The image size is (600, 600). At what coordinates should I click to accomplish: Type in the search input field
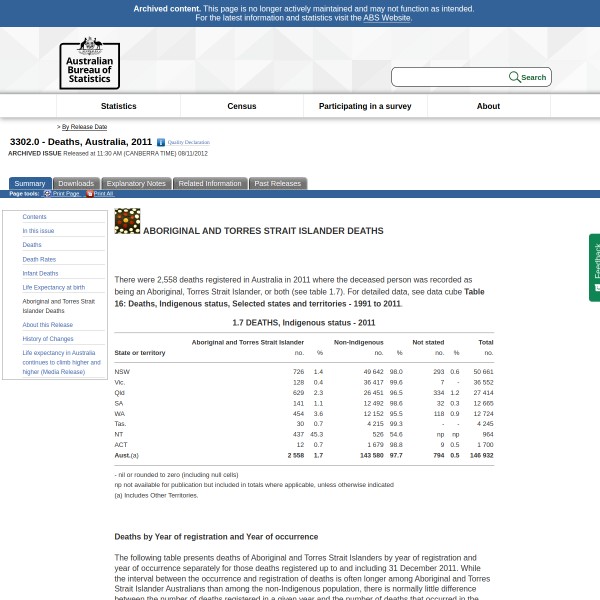point(449,77)
